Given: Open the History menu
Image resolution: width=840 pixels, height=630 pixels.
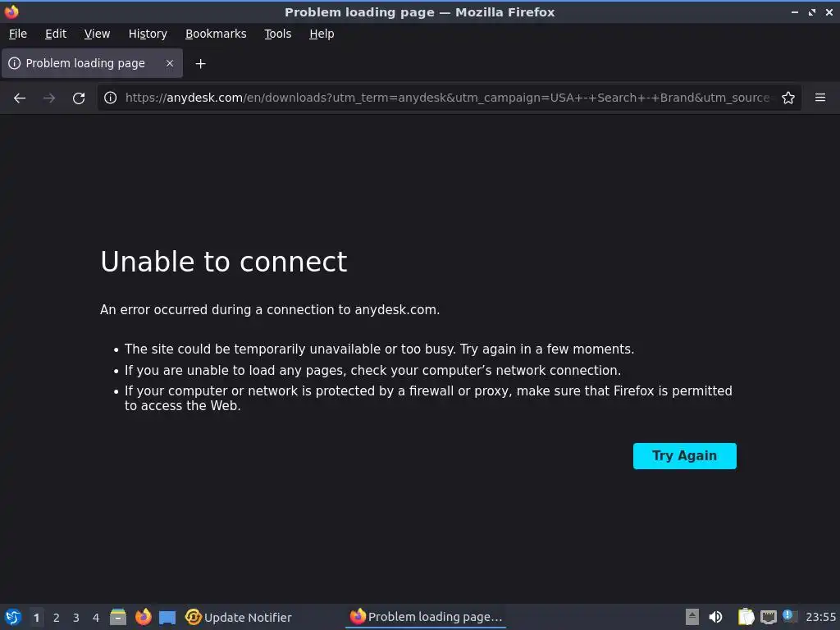Looking at the screenshot, I should (x=148, y=34).
